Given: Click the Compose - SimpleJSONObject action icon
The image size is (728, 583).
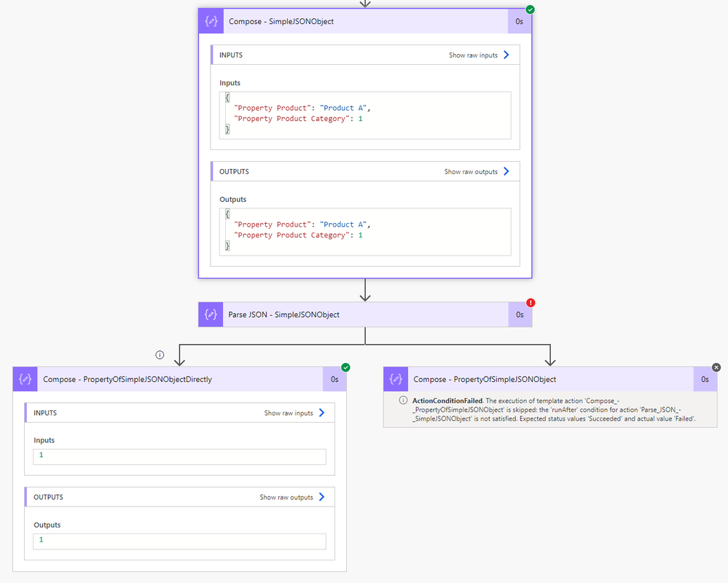Looking at the screenshot, I should tap(211, 22).
